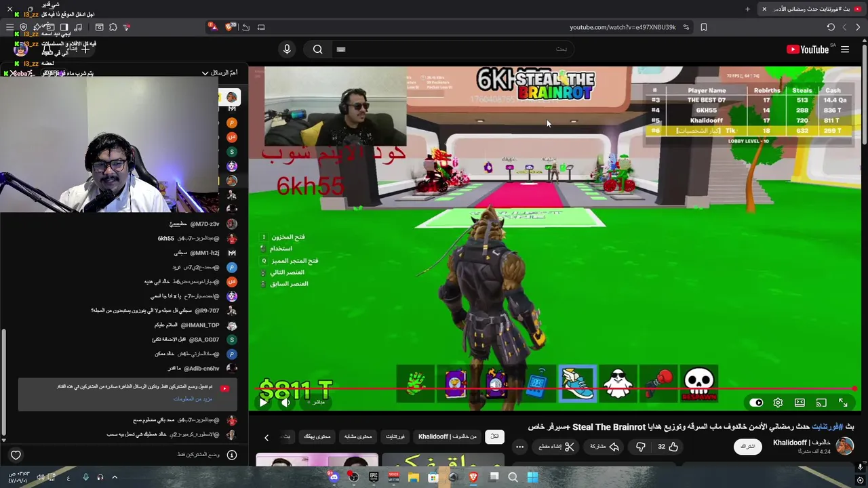This screenshot has height=488, width=868.
Task: Open a new browser tab
Action: click(747, 9)
